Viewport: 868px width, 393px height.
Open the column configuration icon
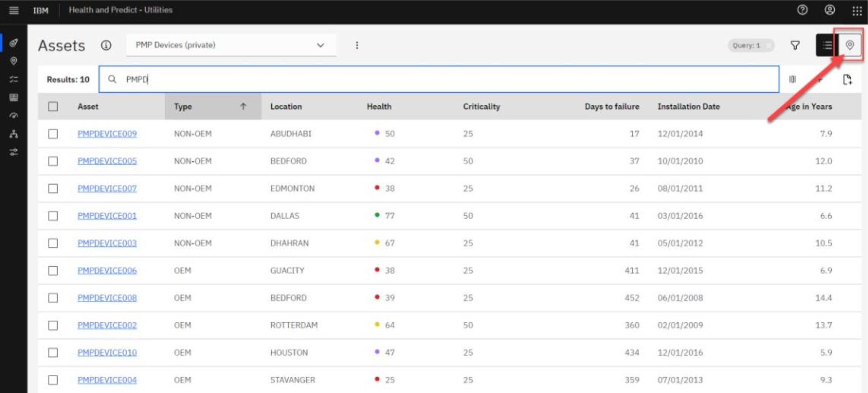click(x=793, y=79)
